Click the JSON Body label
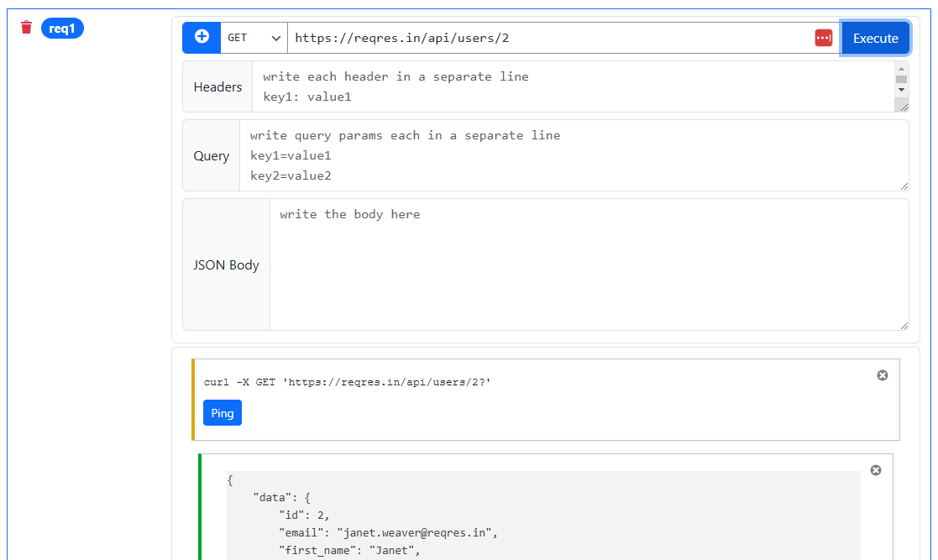 click(x=226, y=264)
